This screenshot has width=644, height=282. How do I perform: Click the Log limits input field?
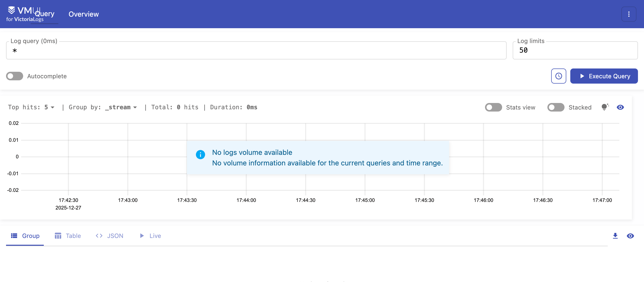(575, 51)
